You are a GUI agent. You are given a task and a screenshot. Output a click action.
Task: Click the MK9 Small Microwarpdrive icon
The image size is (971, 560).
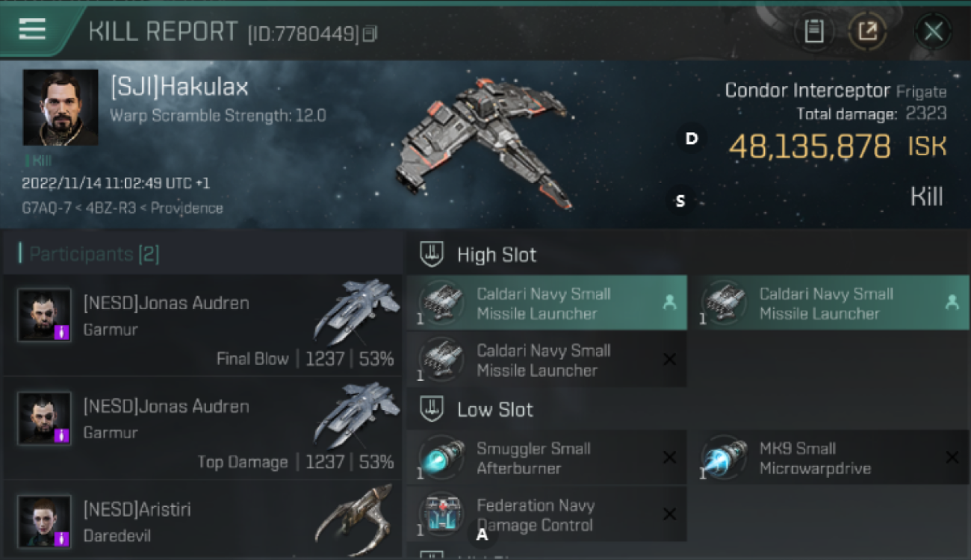tap(724, 458)
